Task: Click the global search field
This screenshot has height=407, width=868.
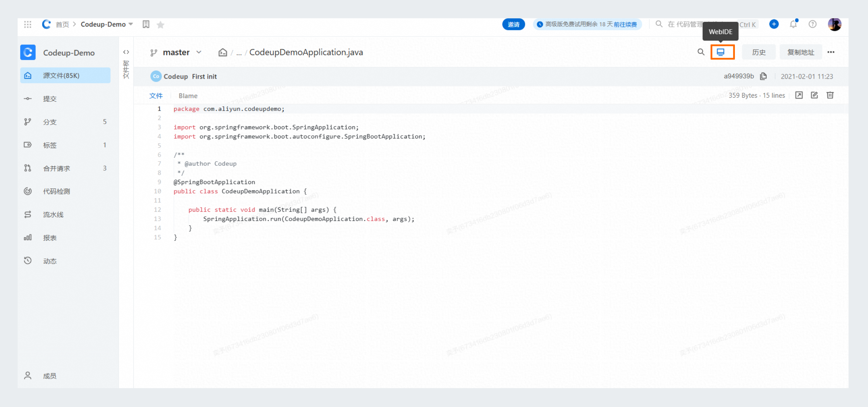Action: pyautogui.click(x=707, y=24)
